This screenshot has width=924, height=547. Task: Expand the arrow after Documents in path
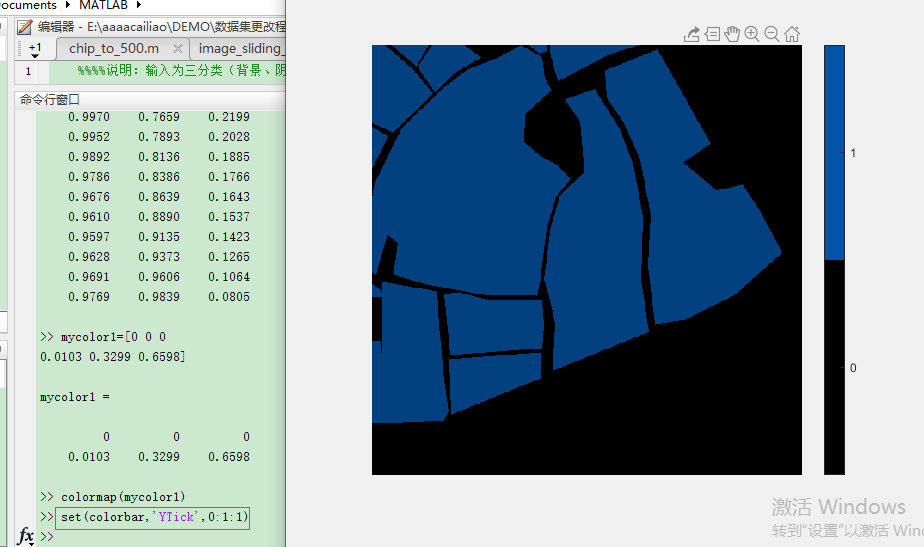coord(68,5)
